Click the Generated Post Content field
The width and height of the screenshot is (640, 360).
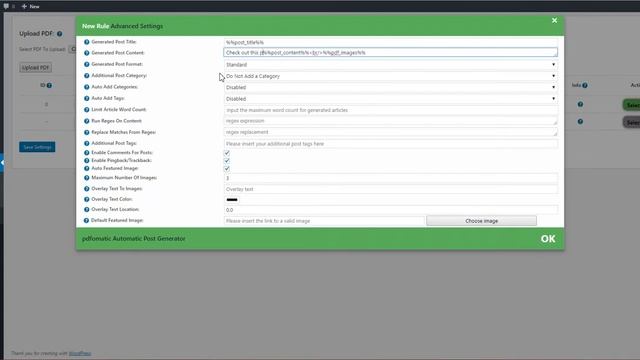click(391, 53)
